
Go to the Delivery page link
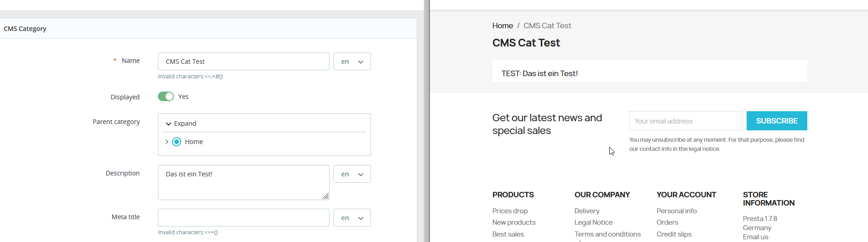pos(587,211)
